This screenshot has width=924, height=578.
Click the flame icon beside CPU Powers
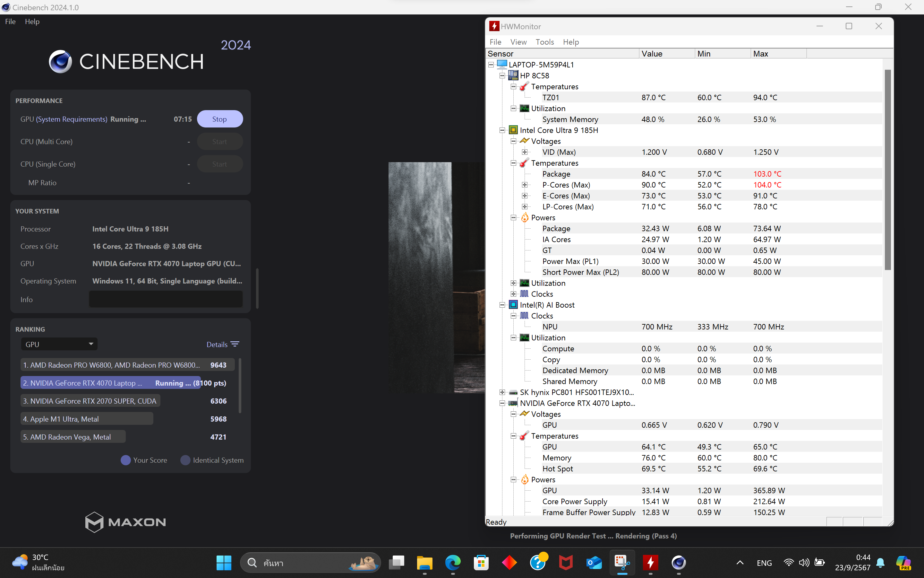pos(525,217)
